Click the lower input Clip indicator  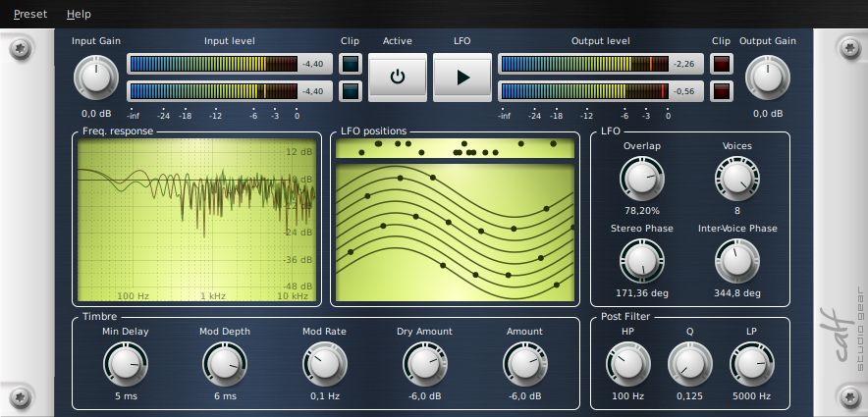pyautogui.click(x=351, y=91)
